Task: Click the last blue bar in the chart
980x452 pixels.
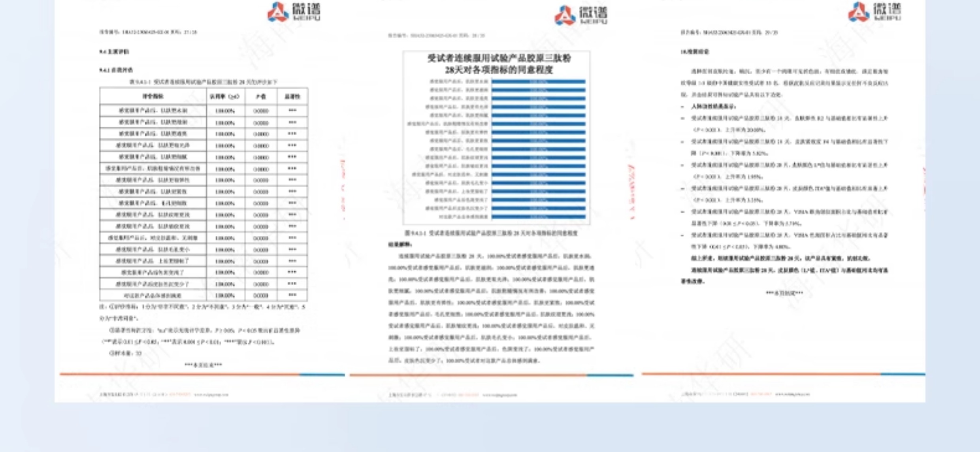Action: point(538,217)
